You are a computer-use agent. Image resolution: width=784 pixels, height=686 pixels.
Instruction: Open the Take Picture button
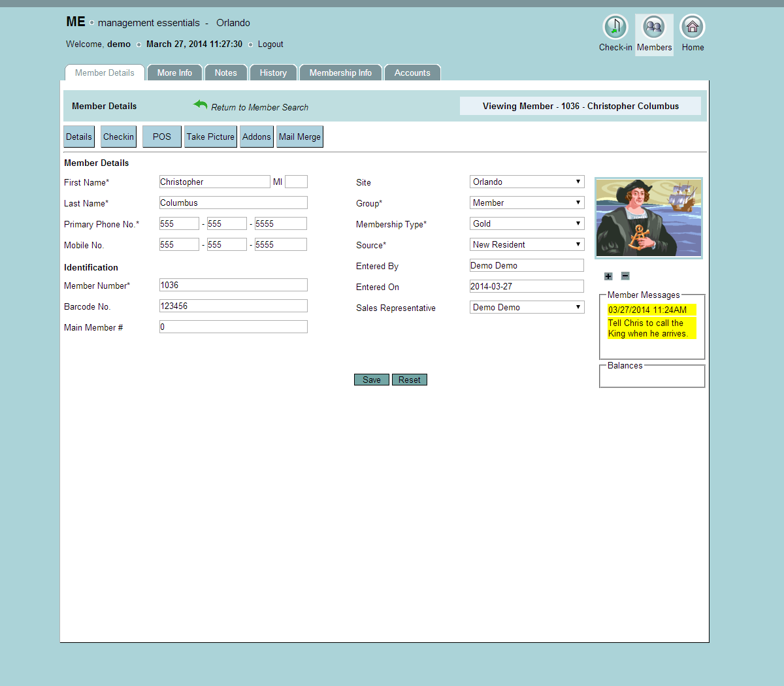210,137
